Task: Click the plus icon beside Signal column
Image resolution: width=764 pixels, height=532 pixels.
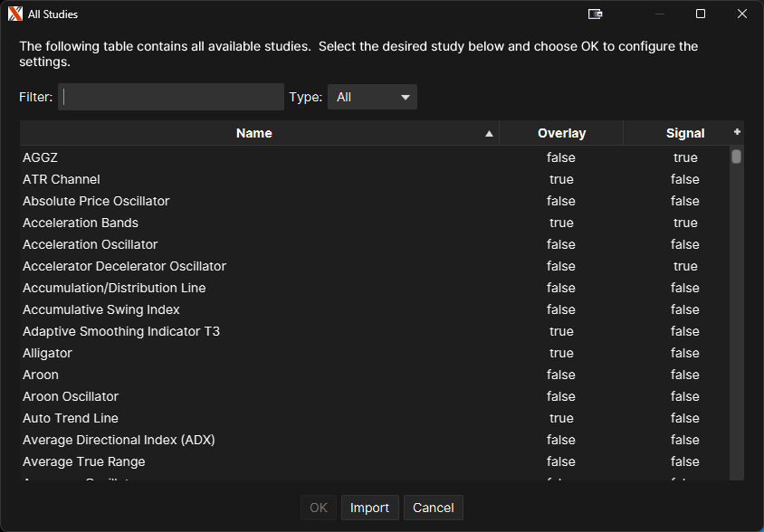Action: 737,132
